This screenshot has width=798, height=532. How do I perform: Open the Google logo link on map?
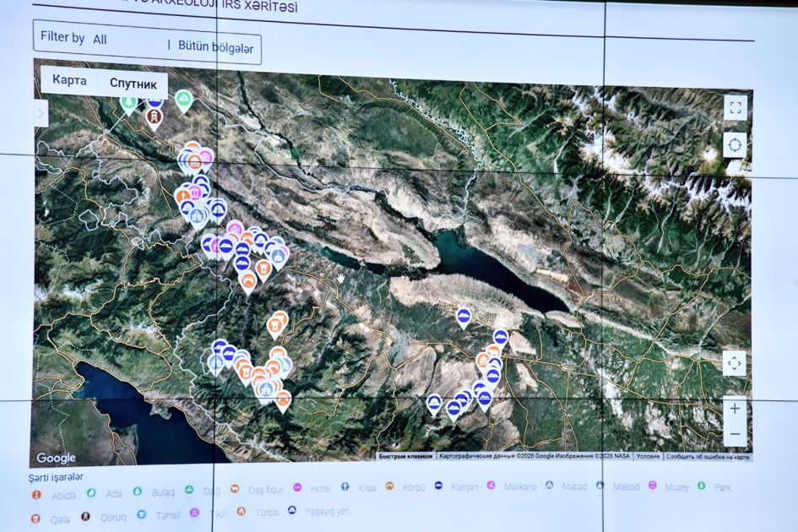pyautogui.click(x=56, y=459)
